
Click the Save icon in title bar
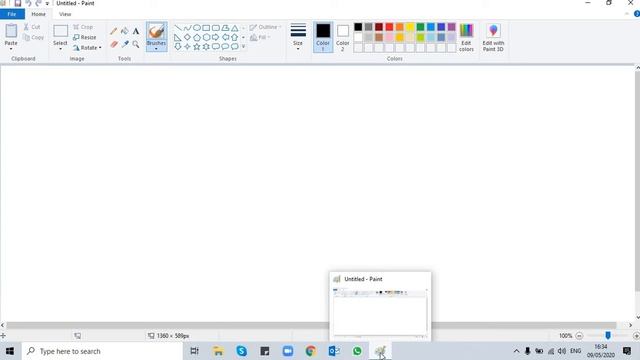click(x=18, y=3)
